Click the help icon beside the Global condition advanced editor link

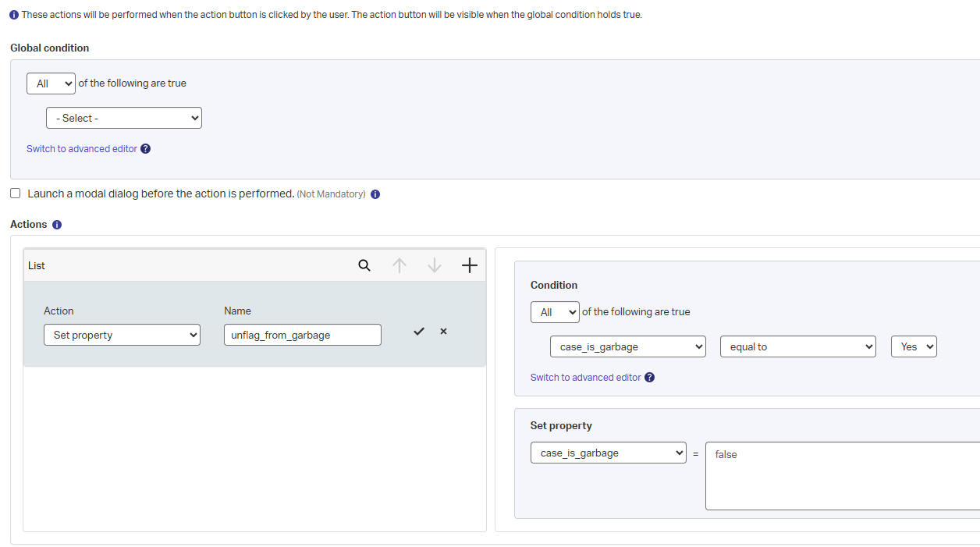[x=145, y=149]
